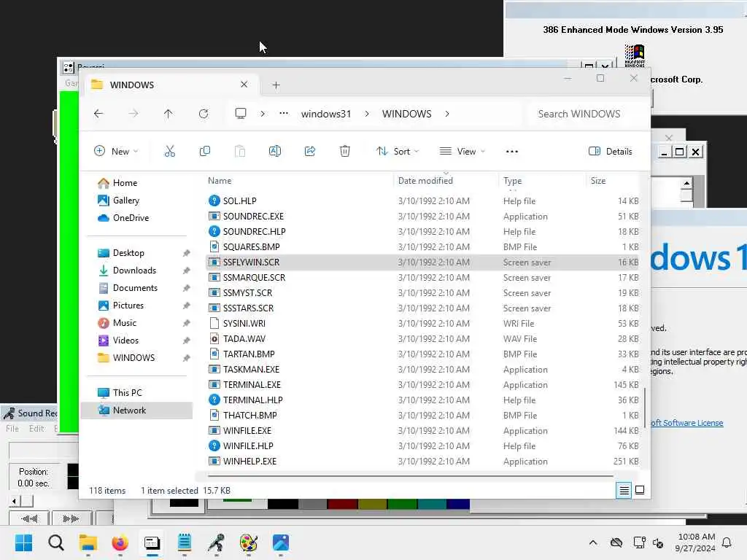
Task: Click the dark red swatch in Paint palette
Action: pos(343,504)
